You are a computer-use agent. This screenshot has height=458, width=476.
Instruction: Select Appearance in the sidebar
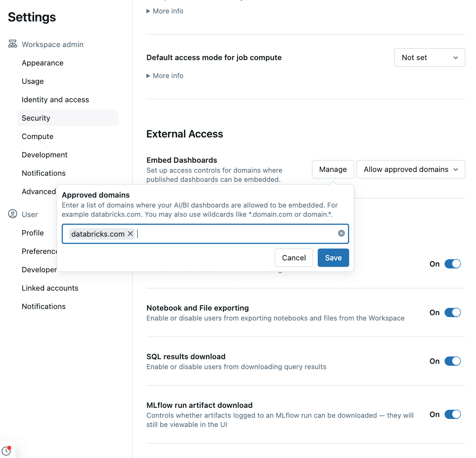tap(43, 63)
